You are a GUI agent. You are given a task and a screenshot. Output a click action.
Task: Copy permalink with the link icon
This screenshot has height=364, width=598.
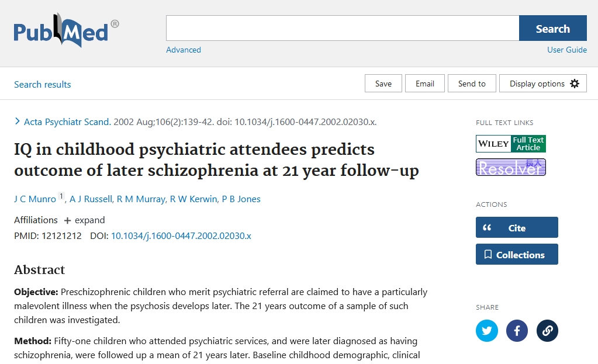point(547,331)
